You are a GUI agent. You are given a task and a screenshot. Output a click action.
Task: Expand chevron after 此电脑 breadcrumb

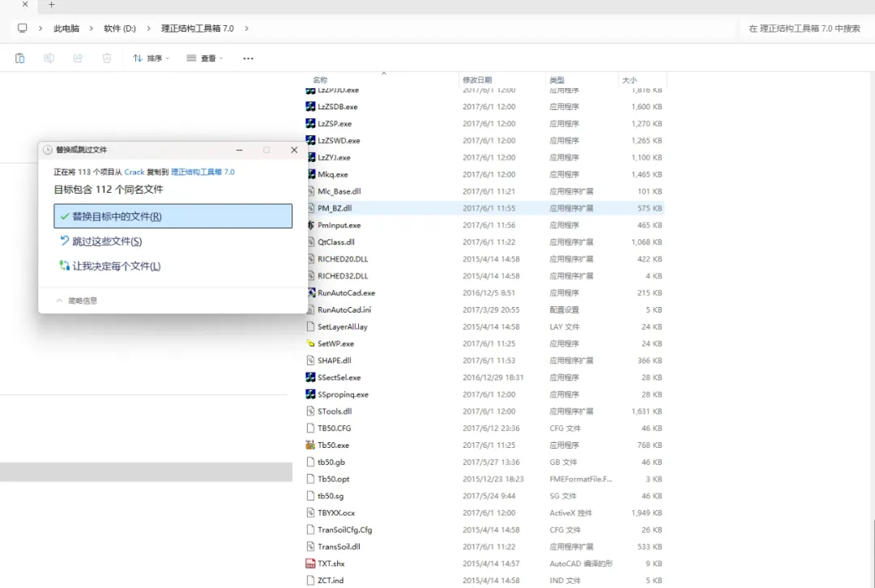click(91, 28)
